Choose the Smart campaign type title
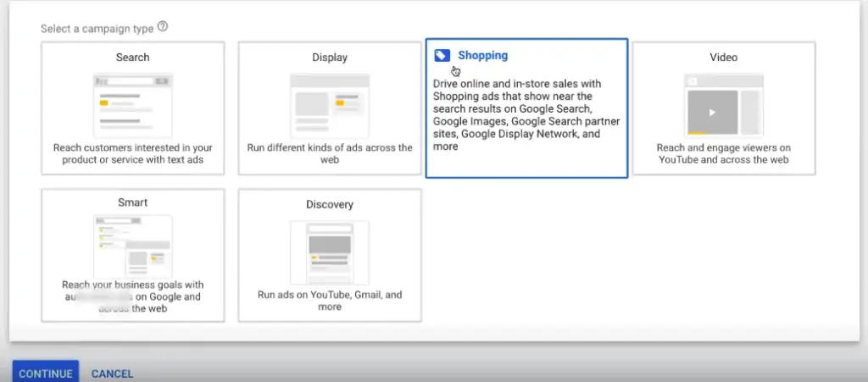 133,202
